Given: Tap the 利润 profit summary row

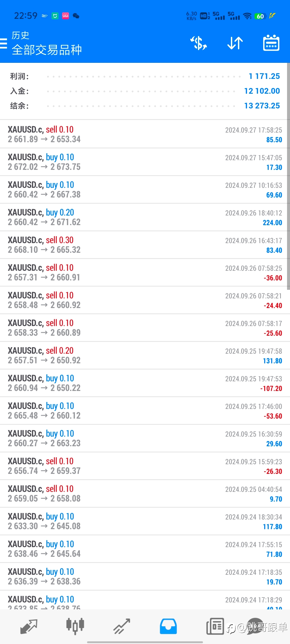Looking at the screenshot, I should point(145,76).
